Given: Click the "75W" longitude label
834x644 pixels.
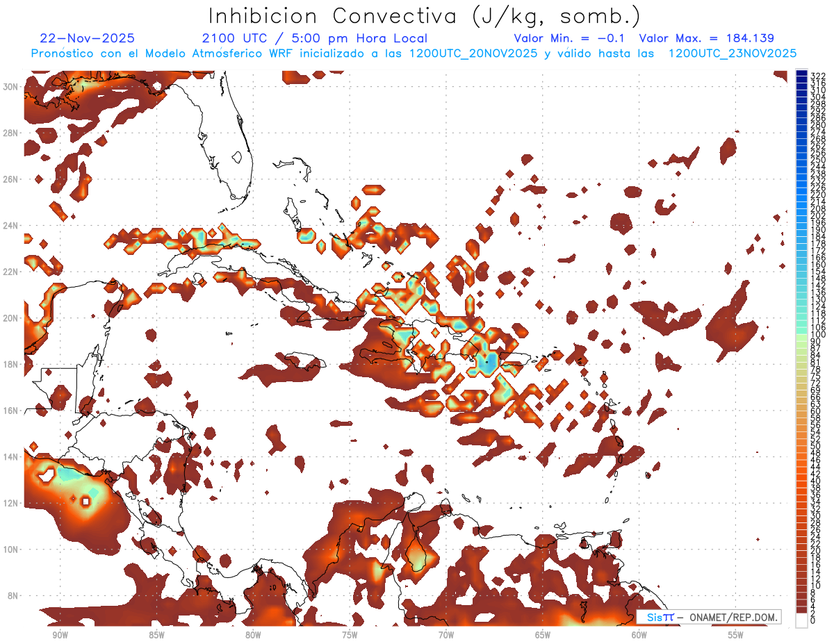Looking at the screenshot, I should [350, 635].
